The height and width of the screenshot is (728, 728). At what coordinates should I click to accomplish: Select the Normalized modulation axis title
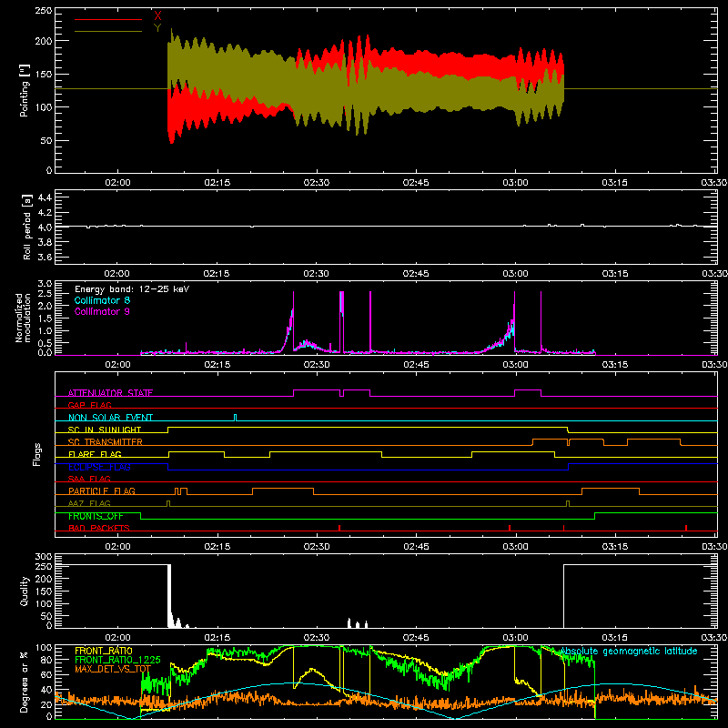click(x=24, y=318)
